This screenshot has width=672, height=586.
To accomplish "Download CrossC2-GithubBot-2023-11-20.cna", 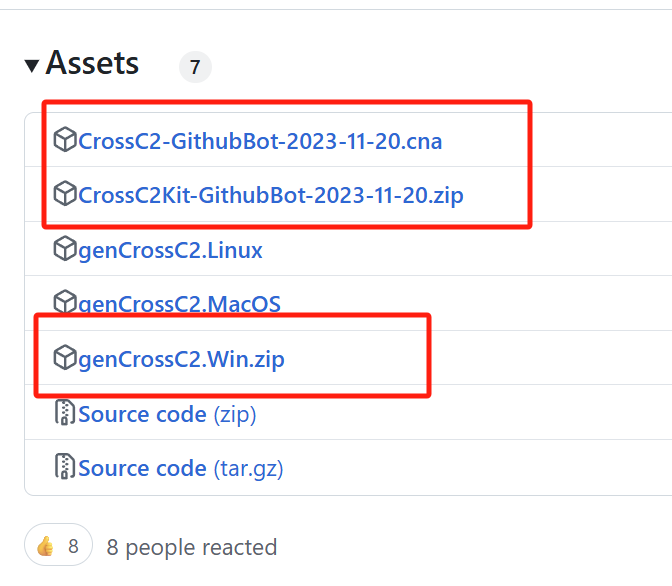I will click(x=260, y=141).
